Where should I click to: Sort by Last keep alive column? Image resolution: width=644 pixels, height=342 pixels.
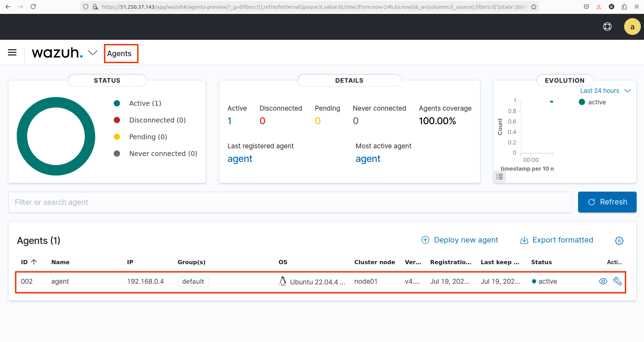pyautogui.click(x=500, y=262)
